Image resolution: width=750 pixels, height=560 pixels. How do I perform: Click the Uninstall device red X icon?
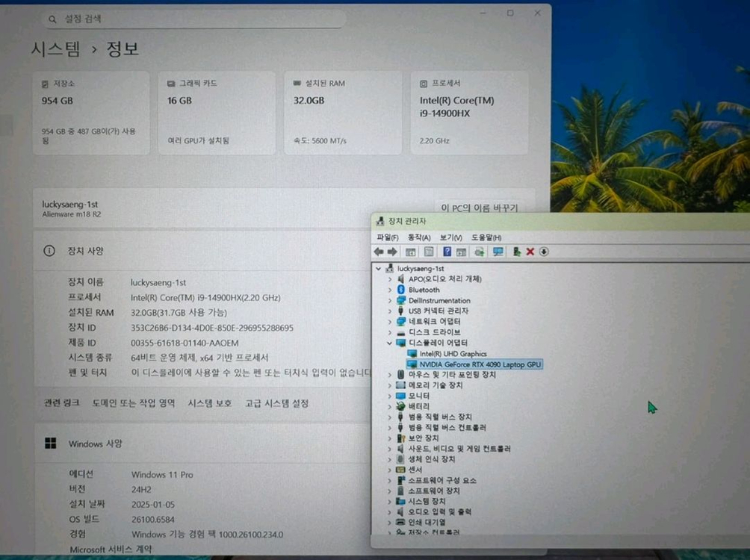pyautogui.click(x=530, y=252)
